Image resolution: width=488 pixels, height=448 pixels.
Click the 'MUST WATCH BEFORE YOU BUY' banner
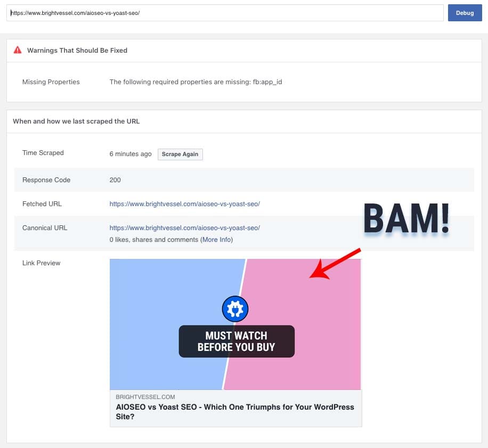pos(237,341)
